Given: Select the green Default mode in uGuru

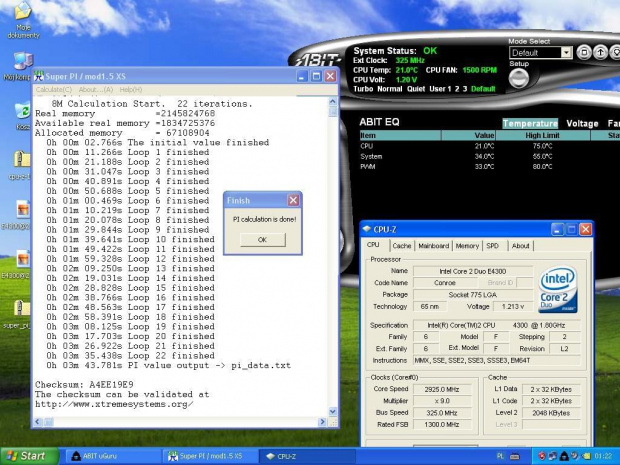Looking at the screenshot, I should [483, 89].
